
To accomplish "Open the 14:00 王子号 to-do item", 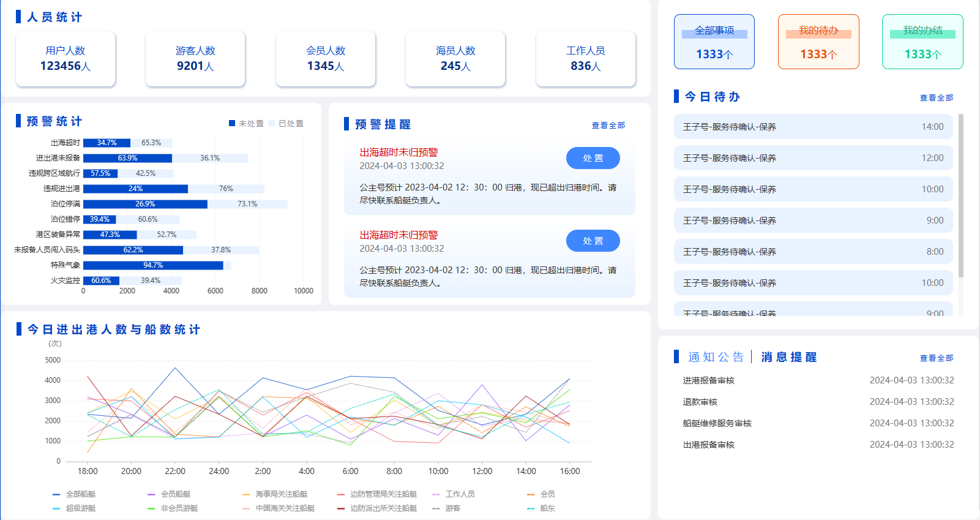I will 813,127.
